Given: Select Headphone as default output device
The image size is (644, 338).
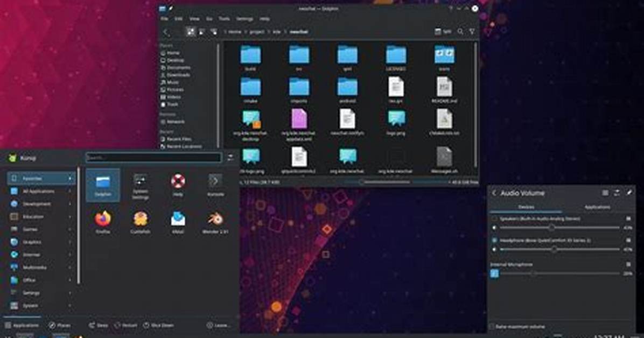Looking at the screenshot, I should (494, 240).
